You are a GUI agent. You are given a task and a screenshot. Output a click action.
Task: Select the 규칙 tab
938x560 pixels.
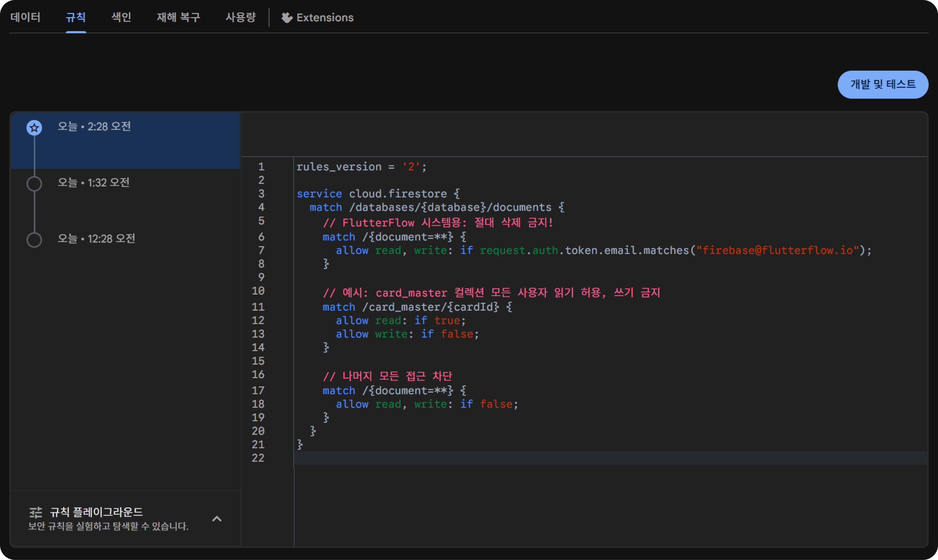(x=75, y=18)
